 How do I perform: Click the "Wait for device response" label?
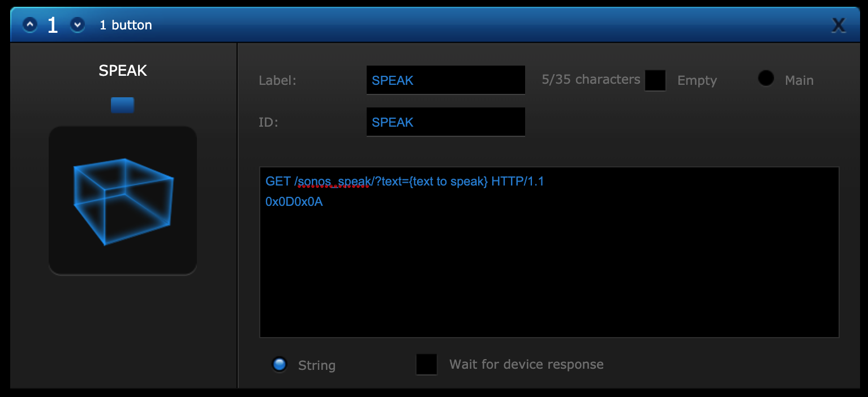[x=526, y=364]
